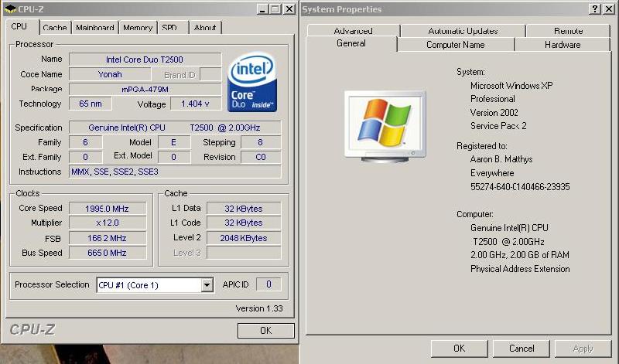Screen dimensions: 619x364
Task: Click the Family value 6
Action: pyautogui.click(x=85, y=142)
